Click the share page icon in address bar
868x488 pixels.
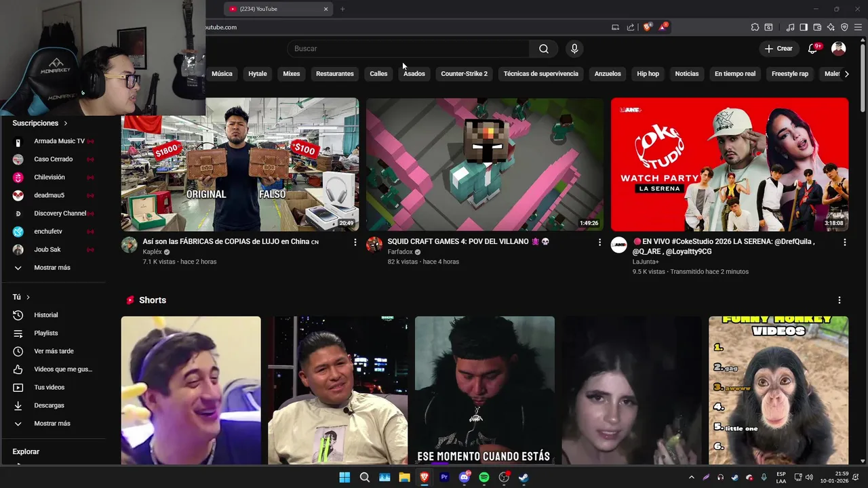(x=631, y=27)
